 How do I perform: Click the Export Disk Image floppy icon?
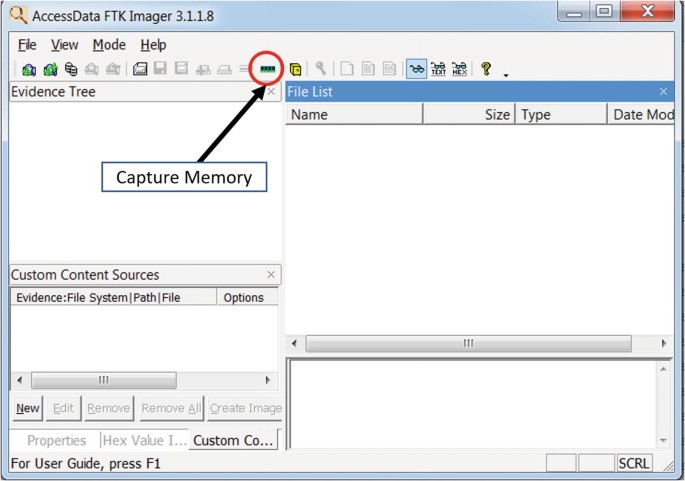(x=160, y=69)
